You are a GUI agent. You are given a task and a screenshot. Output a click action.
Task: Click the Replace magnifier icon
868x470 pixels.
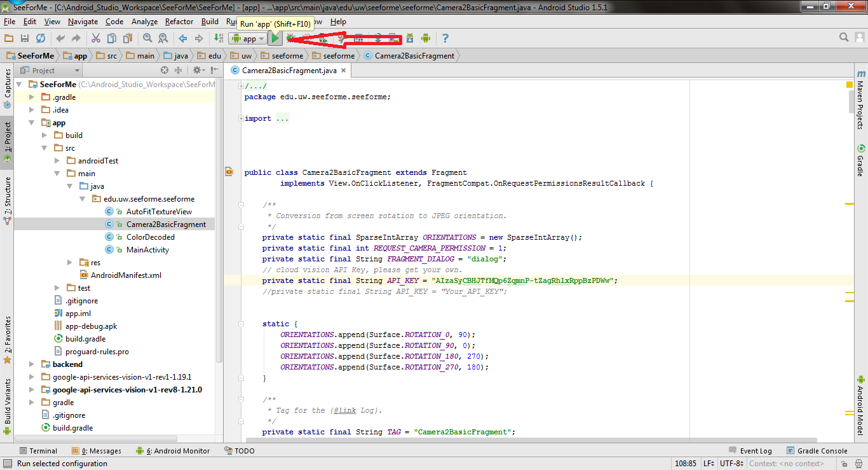pos(163,39)
